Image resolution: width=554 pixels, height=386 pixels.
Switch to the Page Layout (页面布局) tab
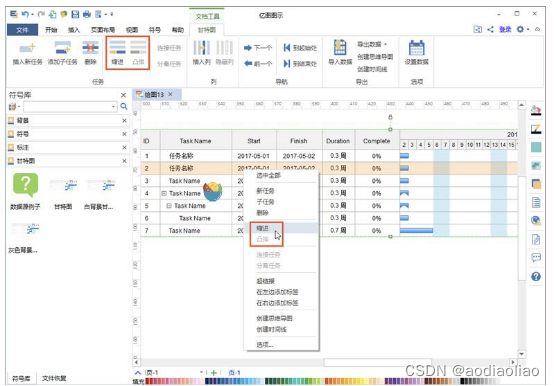[103, 30]
